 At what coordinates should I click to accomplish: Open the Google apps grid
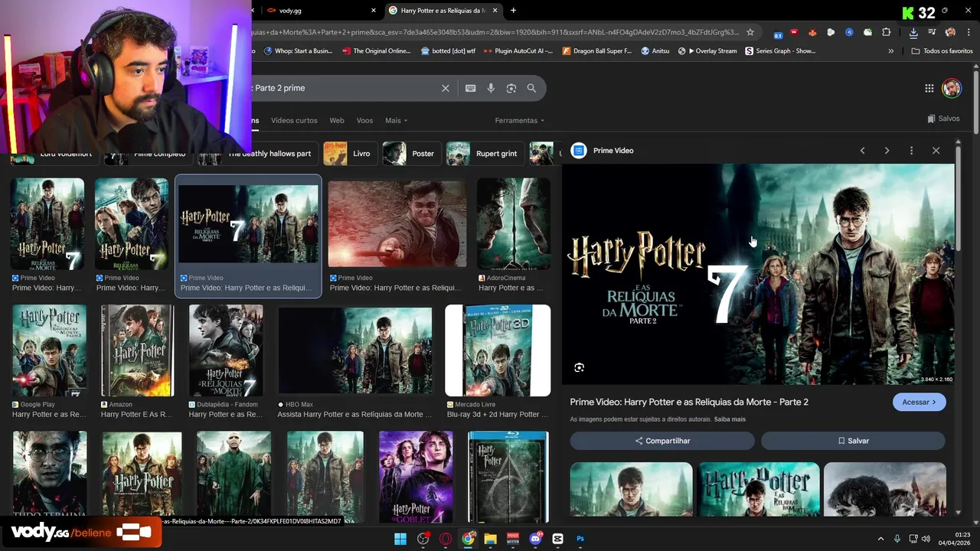[x=929, y=88]
